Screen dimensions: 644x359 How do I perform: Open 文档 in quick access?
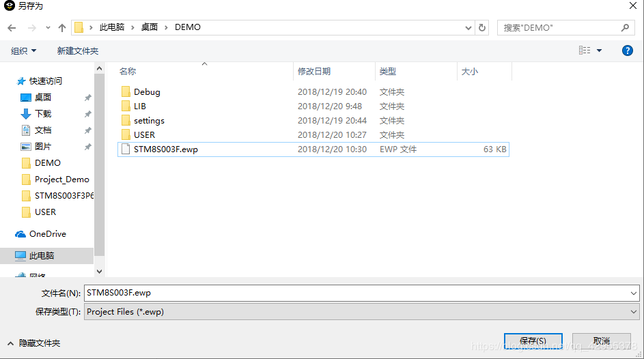click(x=43, y=130)
